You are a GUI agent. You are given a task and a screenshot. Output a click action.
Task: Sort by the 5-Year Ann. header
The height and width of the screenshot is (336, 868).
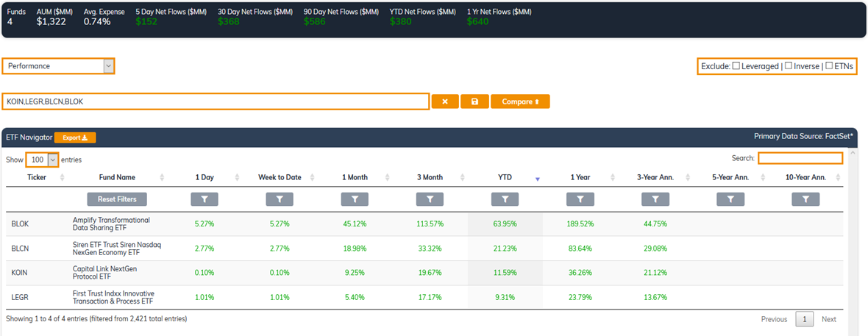click(730, 178)
